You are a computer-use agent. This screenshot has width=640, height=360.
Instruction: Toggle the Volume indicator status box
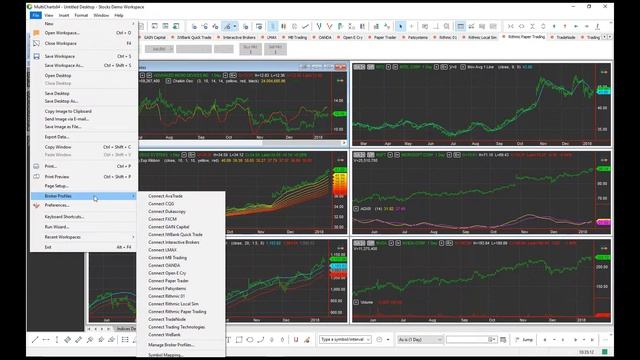(x=356, y=302)
